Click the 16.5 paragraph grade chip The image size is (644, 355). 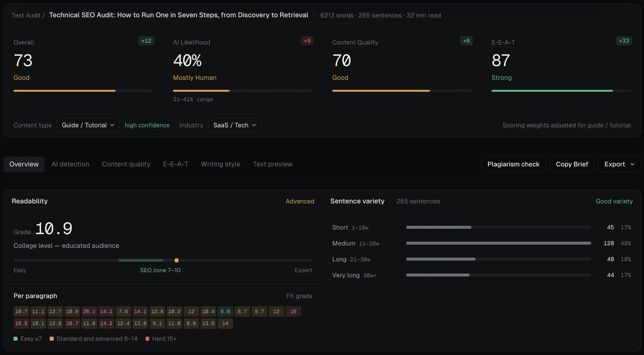pyautogui.click(x=21, y=323)
